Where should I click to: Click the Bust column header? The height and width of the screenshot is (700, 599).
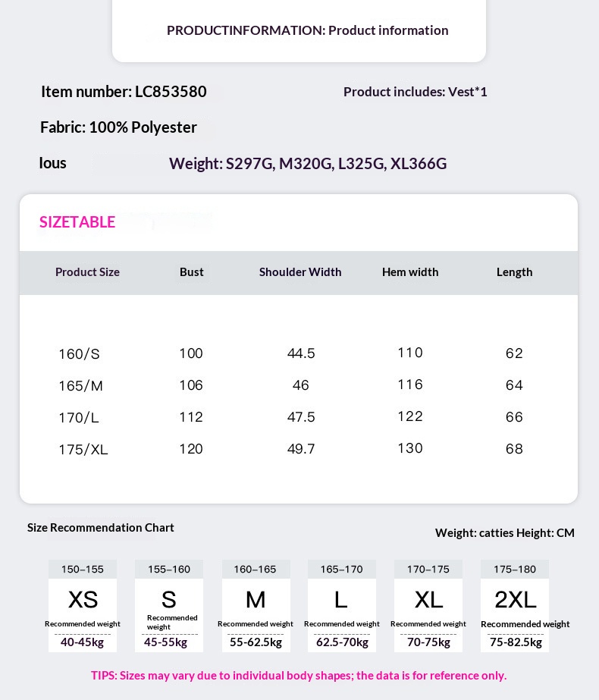pyautogui.click(x=192, y=272)
